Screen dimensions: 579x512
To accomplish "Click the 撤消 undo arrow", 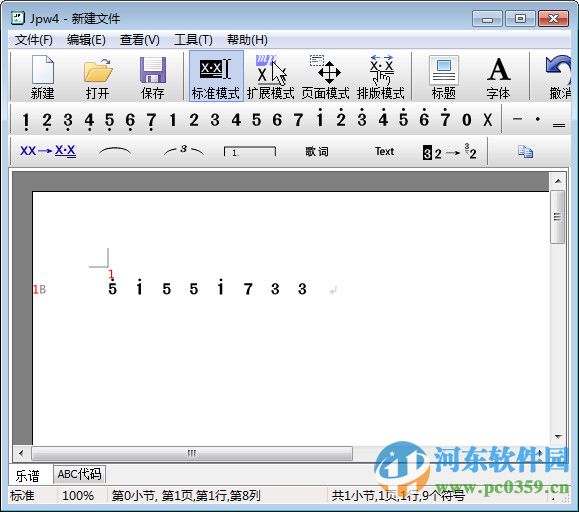I will [x=558, y=77].
